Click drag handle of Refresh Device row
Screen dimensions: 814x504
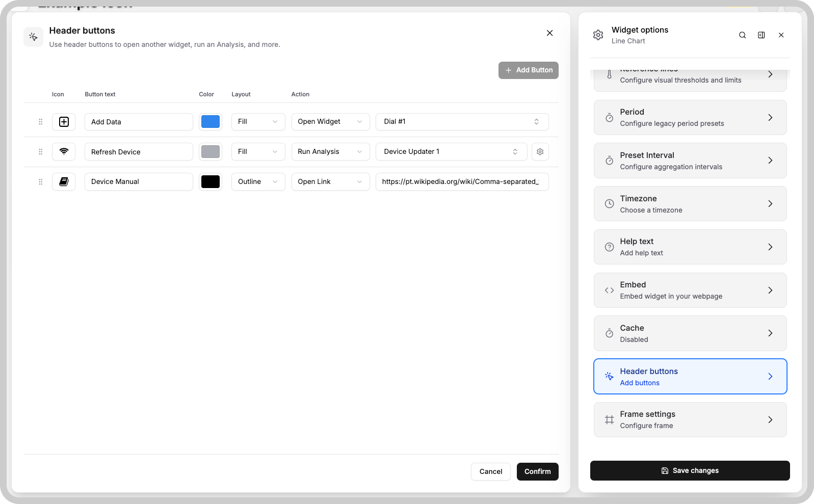click(41, 152)
